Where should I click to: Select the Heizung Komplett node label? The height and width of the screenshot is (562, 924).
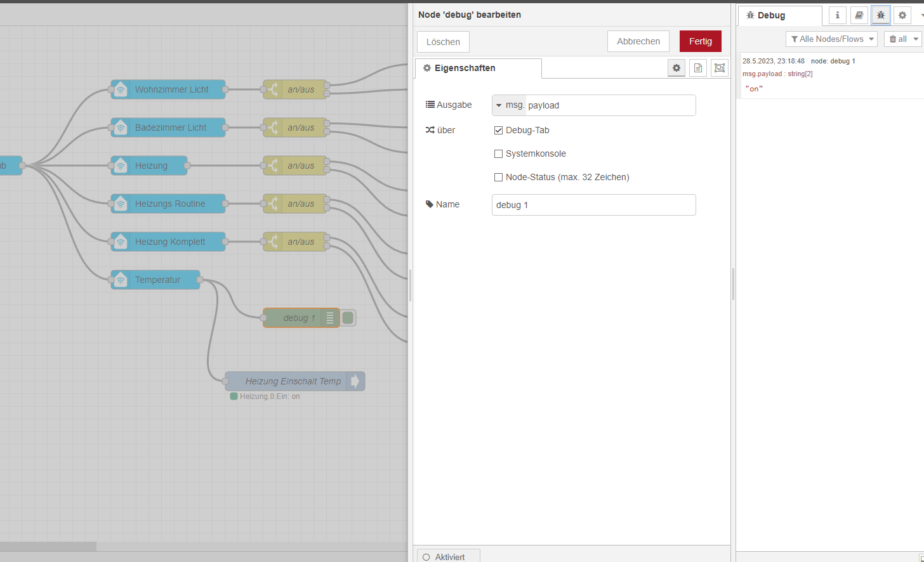pyautogui.click(x=170, y=242)
